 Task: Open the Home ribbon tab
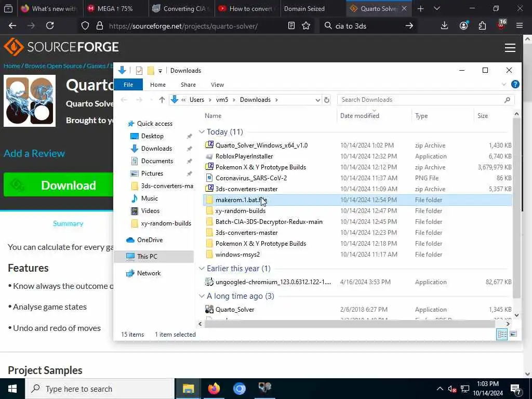(158, 85)
